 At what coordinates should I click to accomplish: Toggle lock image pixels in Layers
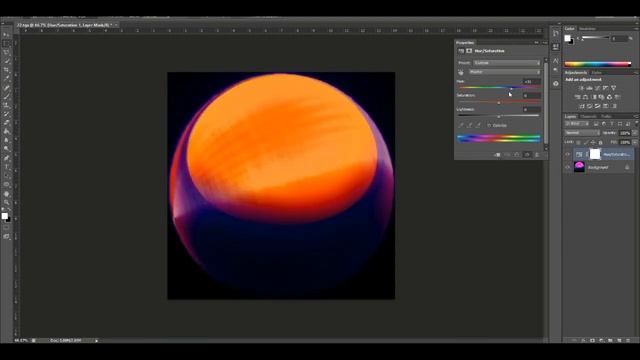point(586,142)
